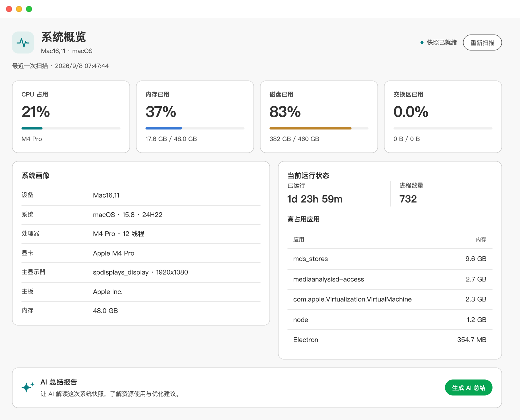Click the swap usage progress bar
The height and width of the screenshot is (420, 520).
click(443, 128)
